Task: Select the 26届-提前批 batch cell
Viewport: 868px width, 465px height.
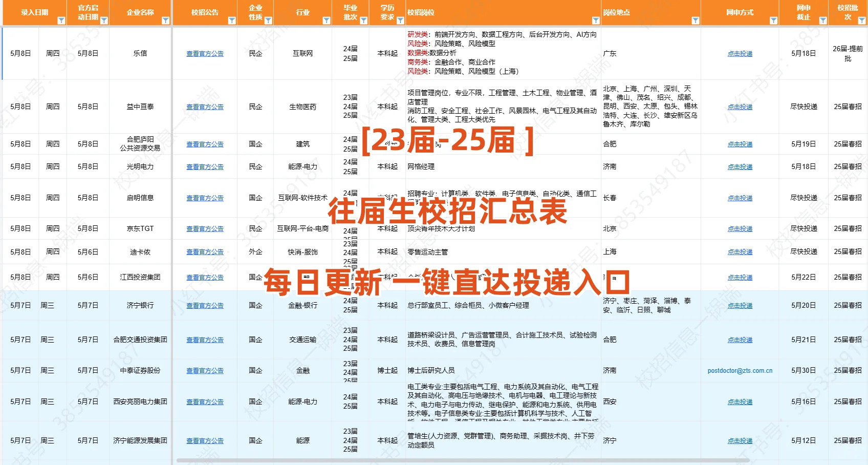Action: coord(848,53)
